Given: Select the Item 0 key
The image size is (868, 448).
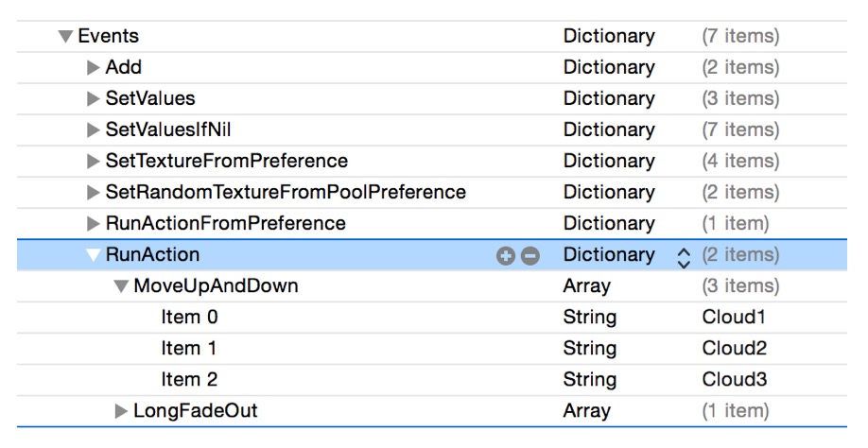Looking at the screenshot, I should click(189, 318).
